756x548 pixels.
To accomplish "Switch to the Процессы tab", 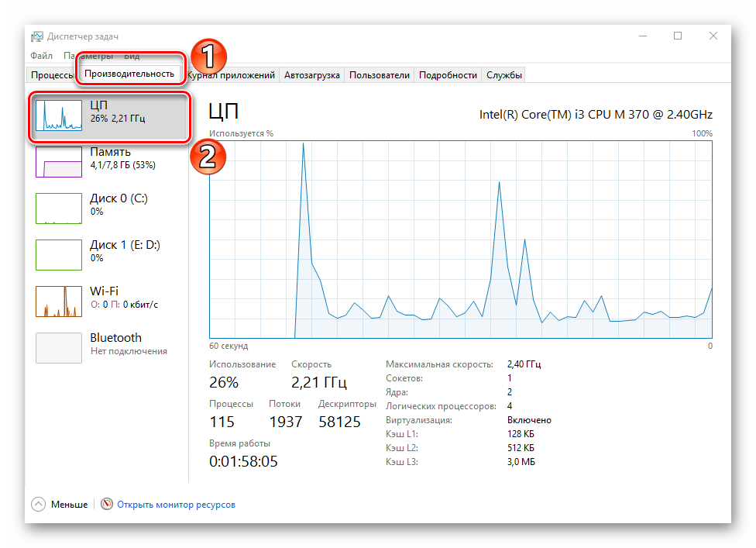I will (51, 75).
